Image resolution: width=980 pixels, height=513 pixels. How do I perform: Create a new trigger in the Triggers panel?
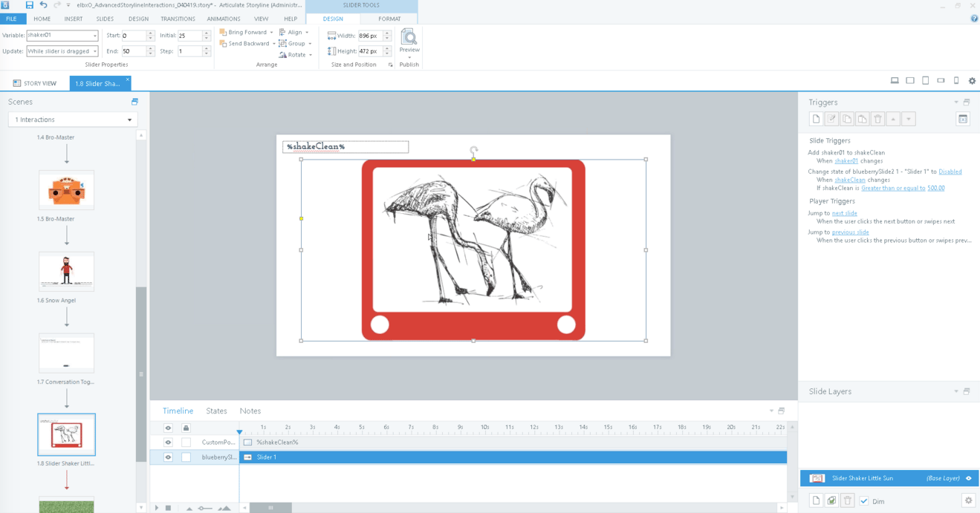(x=816, y=118)
